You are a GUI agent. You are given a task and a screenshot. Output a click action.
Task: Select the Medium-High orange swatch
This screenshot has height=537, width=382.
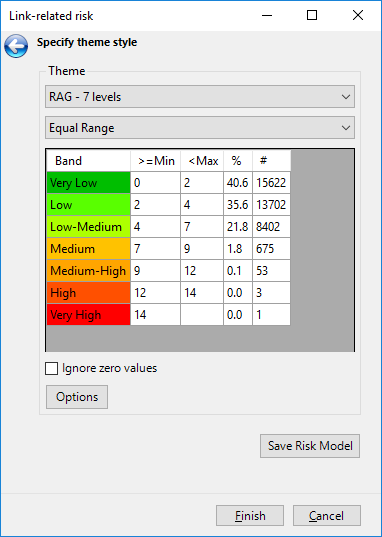88,271
